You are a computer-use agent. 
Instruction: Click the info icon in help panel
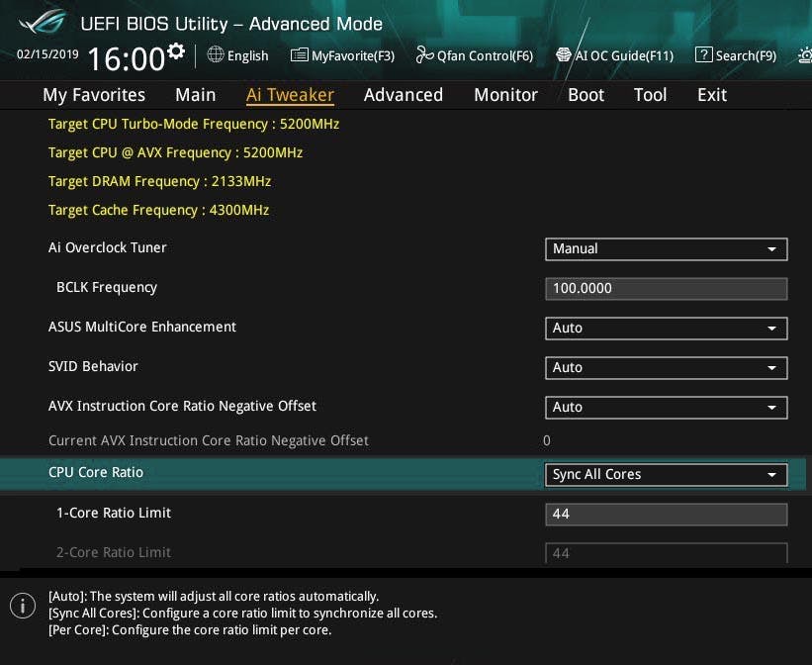point(23,605)
